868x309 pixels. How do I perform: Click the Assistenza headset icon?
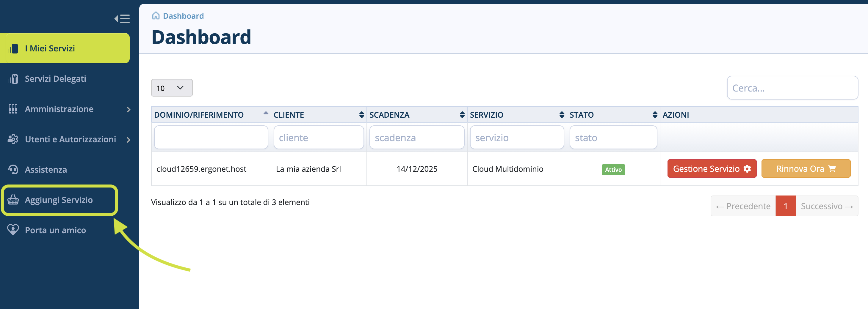click(13, 169)
